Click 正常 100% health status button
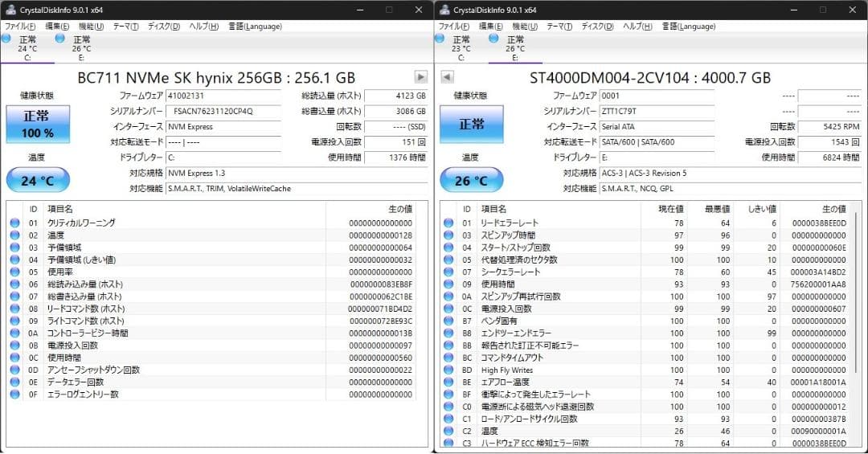 38,125
